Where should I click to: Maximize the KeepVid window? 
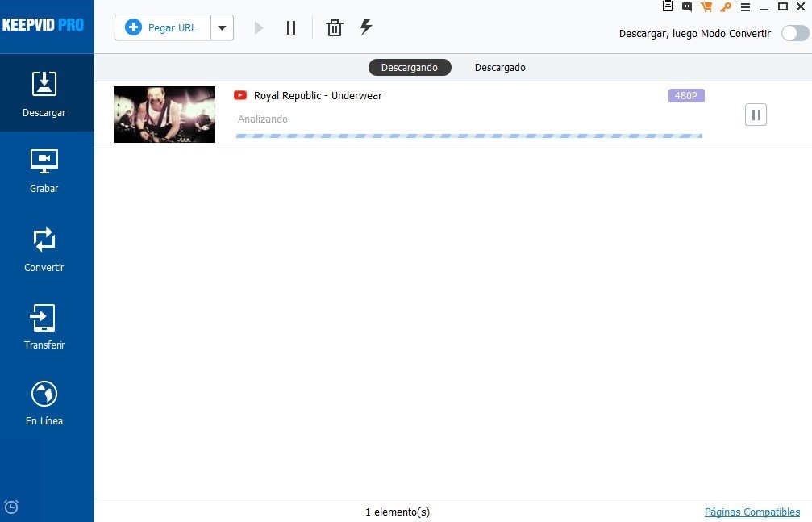coord(783,6)
